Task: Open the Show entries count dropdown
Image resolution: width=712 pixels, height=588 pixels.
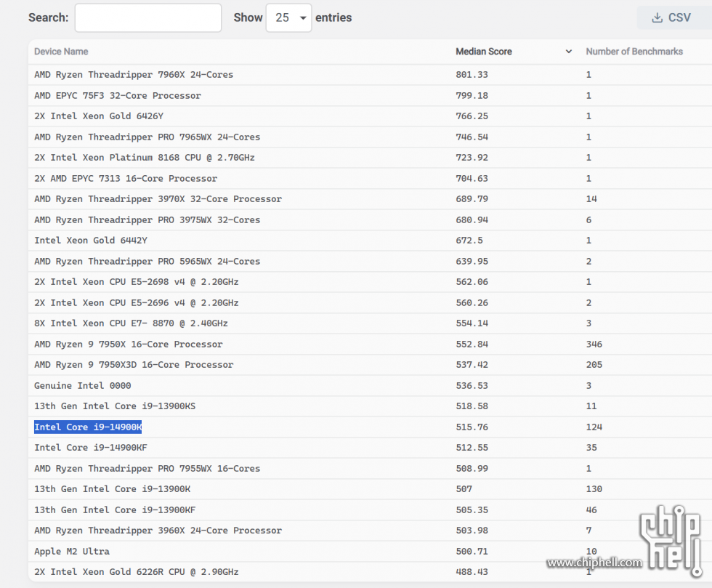Action: (x=289, y=17)
